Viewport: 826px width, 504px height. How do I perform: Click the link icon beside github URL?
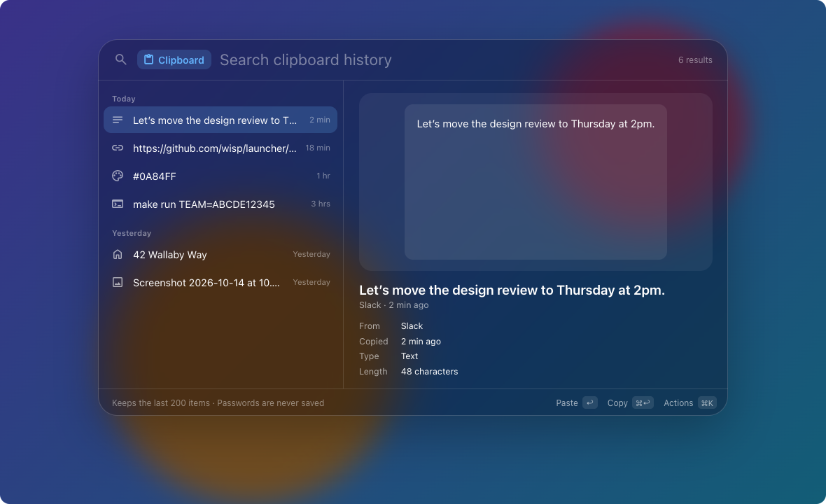pyautogui.click(x=118, y=148)
